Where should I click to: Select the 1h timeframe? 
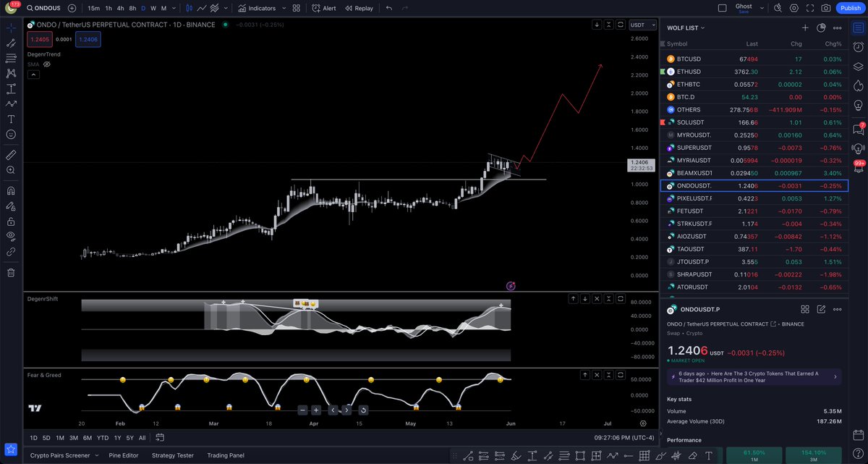109,8
